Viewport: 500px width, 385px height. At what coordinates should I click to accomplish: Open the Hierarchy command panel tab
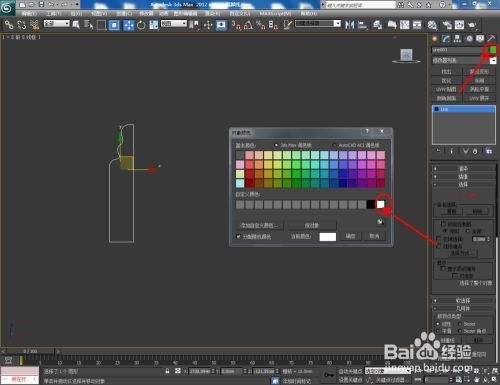pos(457,39)
